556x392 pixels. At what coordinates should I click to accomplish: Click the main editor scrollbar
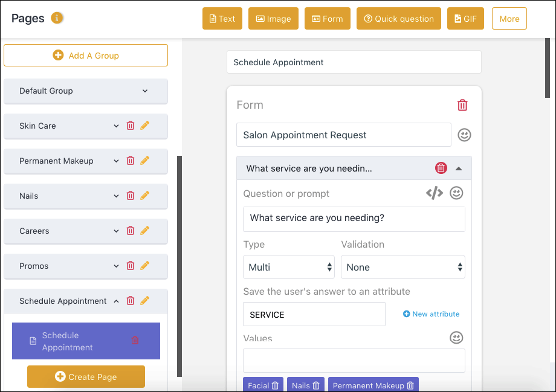point(548,68)
